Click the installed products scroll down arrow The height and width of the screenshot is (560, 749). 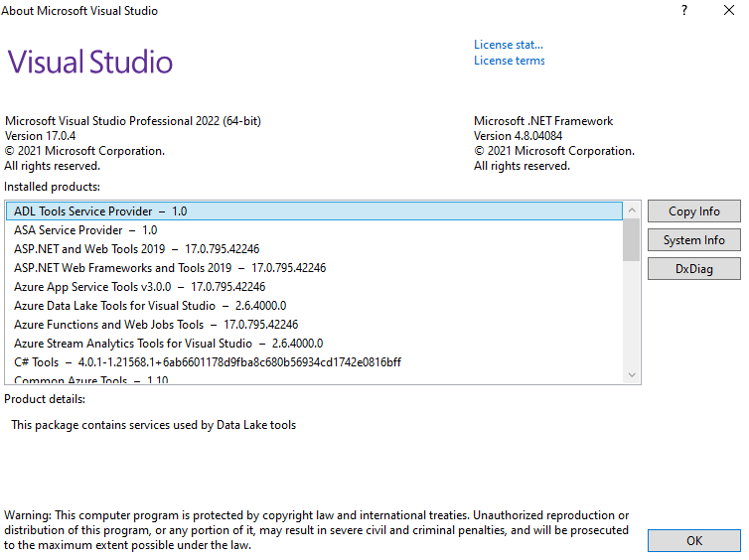[x=632, y=375]
